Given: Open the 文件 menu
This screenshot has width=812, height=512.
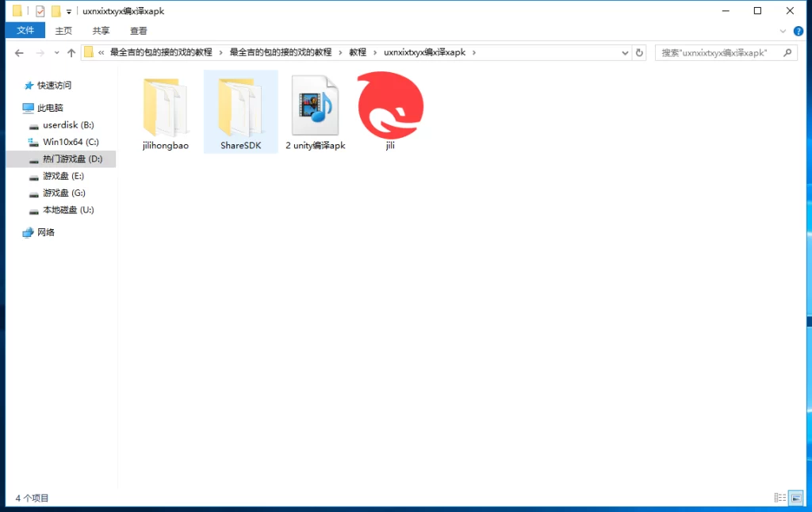Looking at the screenshot, I should tap(25, 30).
